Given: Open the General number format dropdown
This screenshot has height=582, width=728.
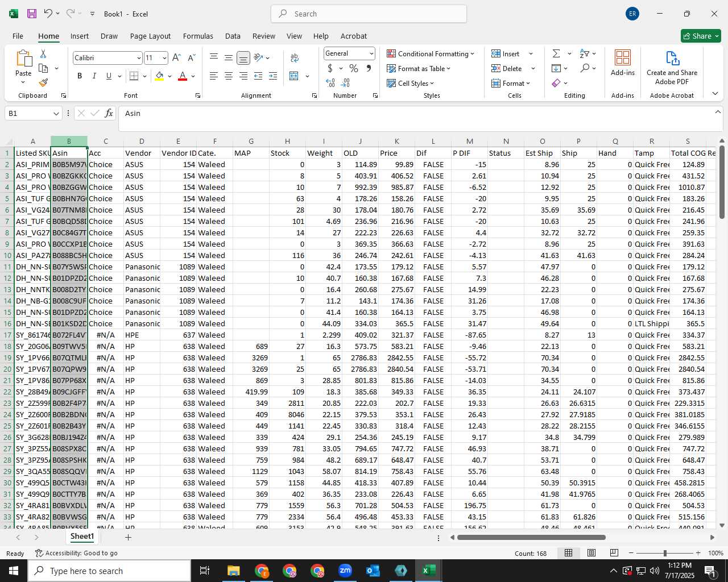Looking at the screenshot, I should (x=371, y=53).
